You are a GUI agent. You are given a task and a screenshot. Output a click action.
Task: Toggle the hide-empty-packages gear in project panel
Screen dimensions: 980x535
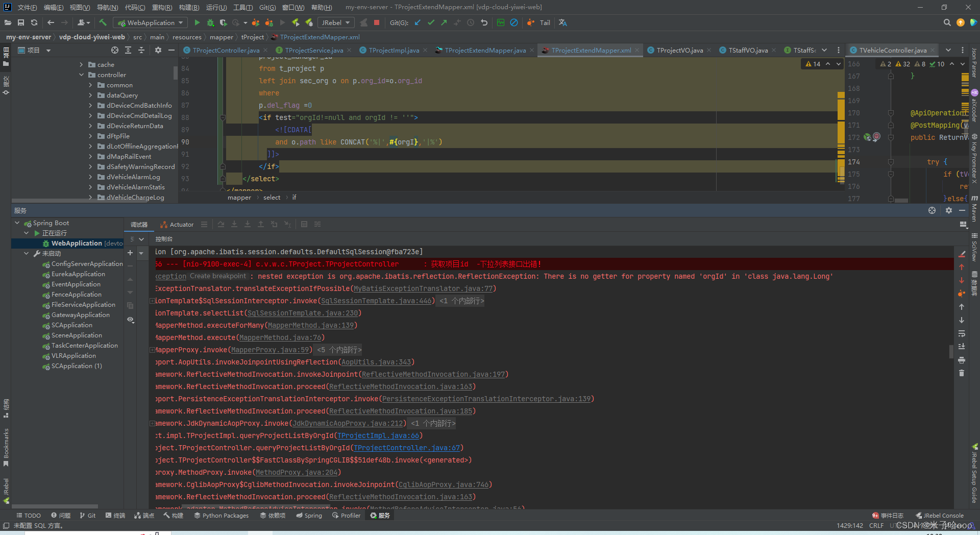(158, 50)
